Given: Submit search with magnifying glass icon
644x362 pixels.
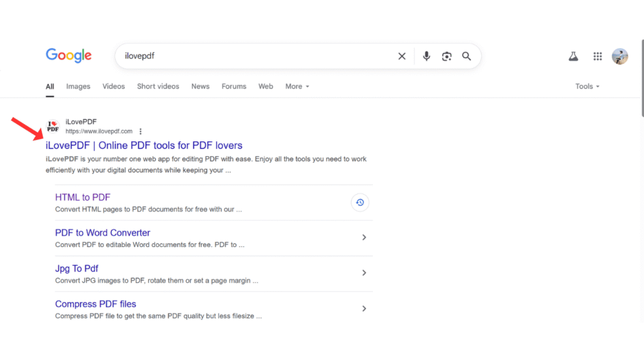Looking at the screenshot, I should pos(466,56).
